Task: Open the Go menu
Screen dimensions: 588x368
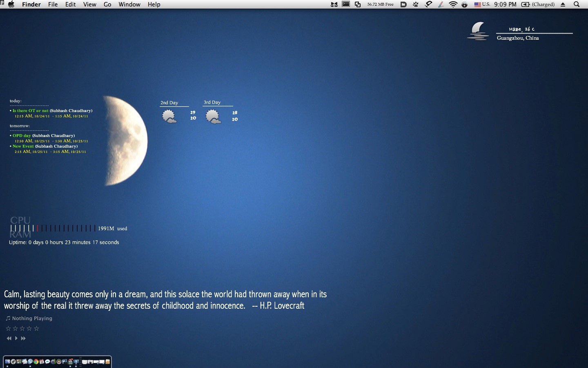Action: 107,4
